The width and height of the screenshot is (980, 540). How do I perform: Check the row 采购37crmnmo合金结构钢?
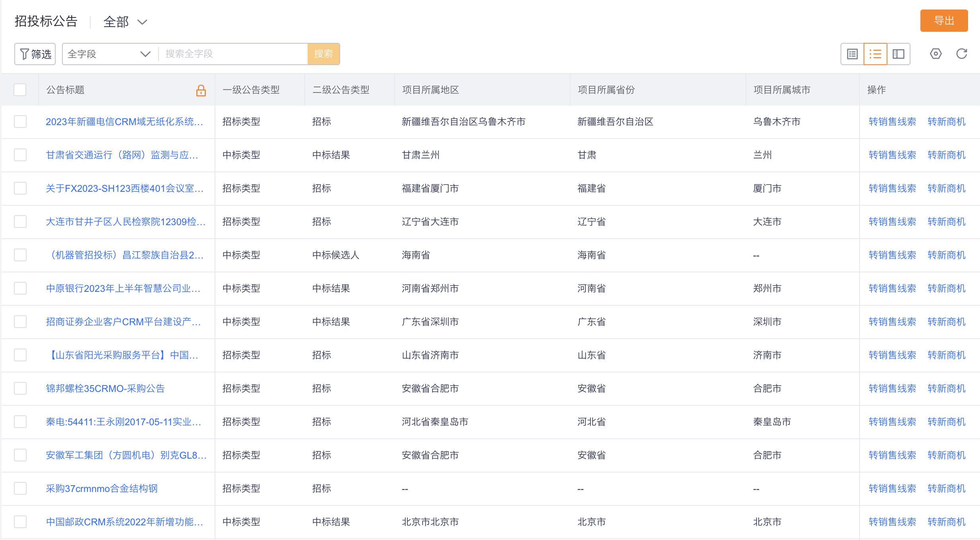coord(20,488)
